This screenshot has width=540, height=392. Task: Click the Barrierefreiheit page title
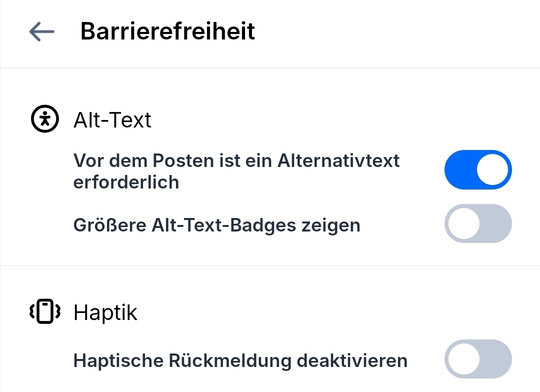167,31
